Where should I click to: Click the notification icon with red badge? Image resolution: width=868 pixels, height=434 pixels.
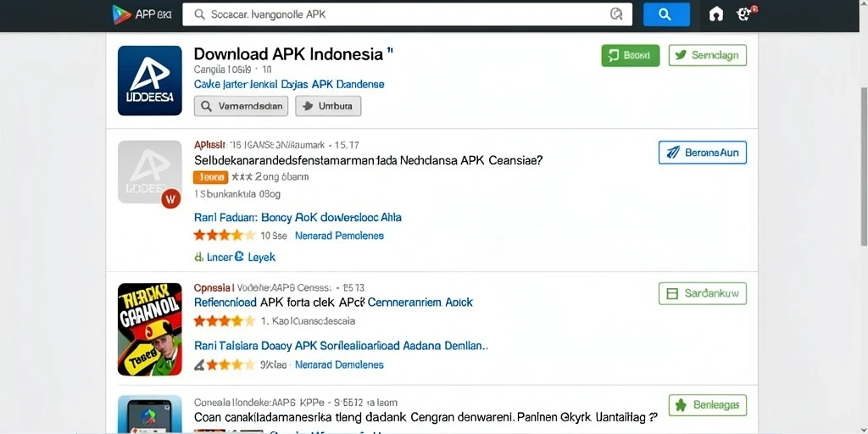point(746,14)
